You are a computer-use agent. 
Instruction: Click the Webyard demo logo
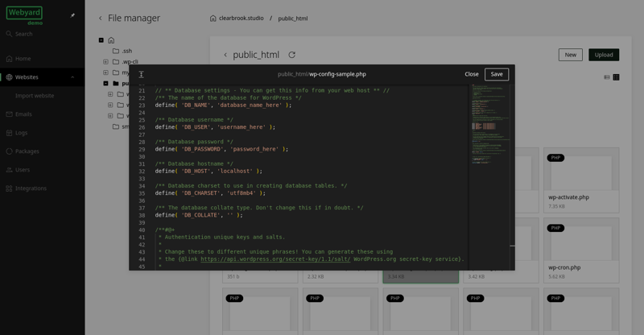pyautogui.click(x=25, y=15)
